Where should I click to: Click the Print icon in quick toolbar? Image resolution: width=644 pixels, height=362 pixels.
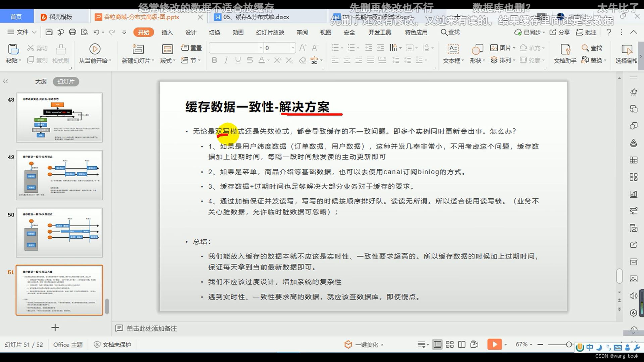click(72, 32)
